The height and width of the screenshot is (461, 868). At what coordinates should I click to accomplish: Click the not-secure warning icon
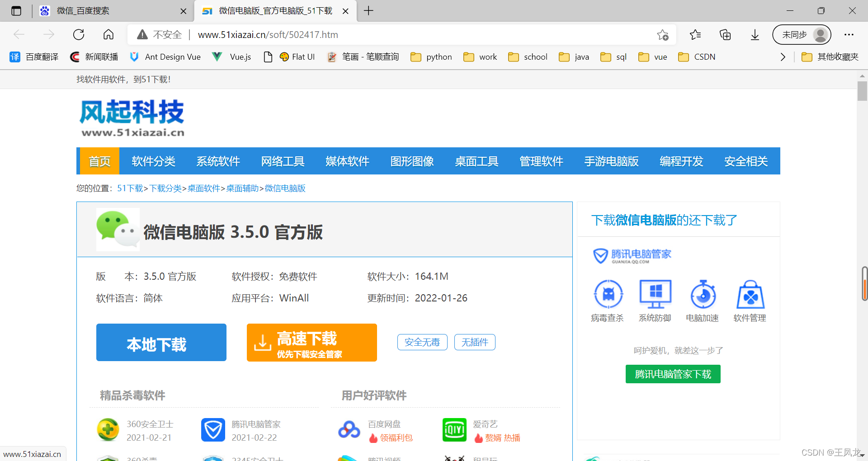coord(142,35)
